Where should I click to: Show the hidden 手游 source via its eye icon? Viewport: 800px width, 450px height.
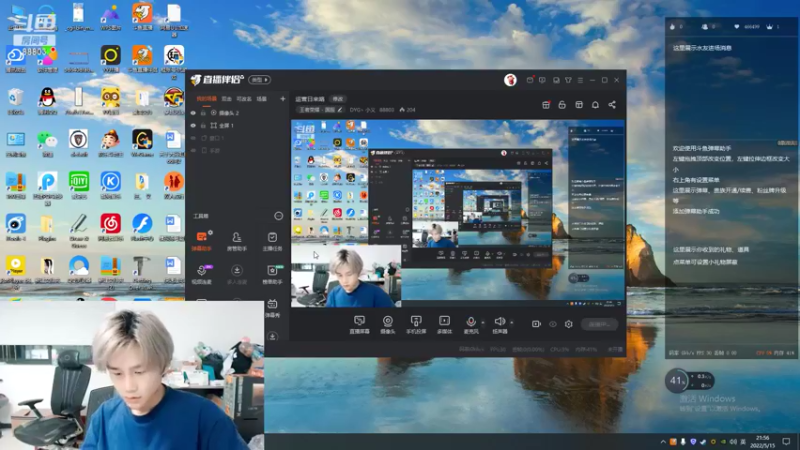tap(193, 151)
